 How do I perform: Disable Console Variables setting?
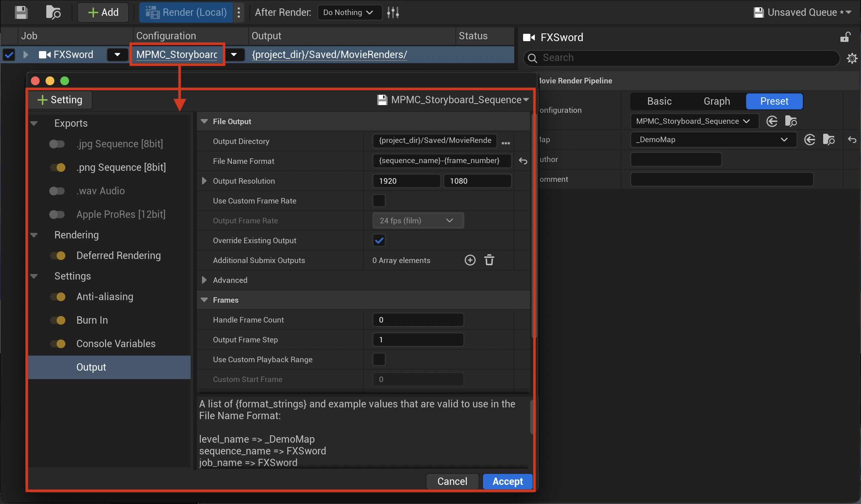tap(58, 343)
